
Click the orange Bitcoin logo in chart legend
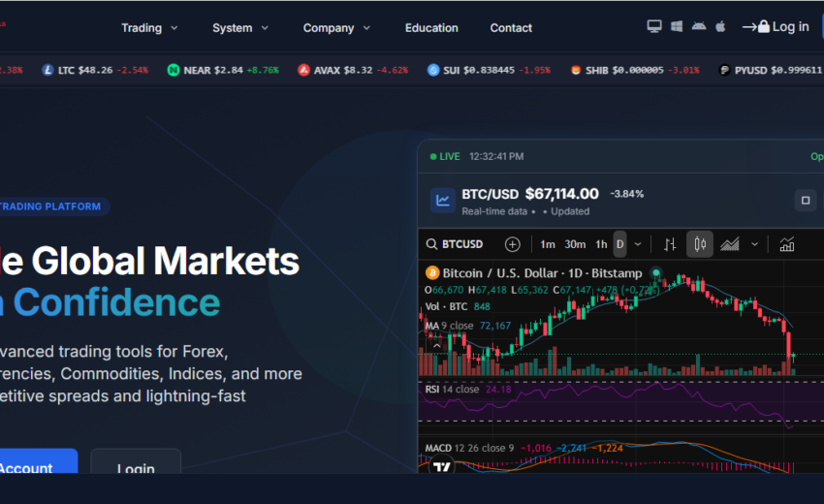(x=432, y=273)
